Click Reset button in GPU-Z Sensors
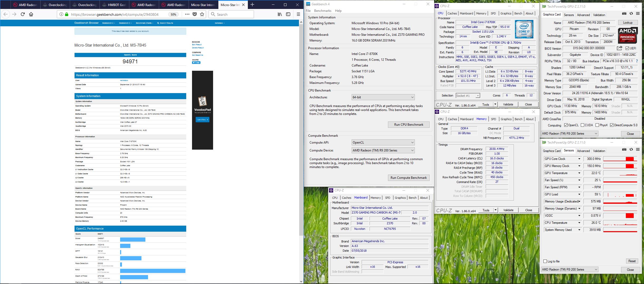Viewport: 644px width, 284px height. pos(632,261)
